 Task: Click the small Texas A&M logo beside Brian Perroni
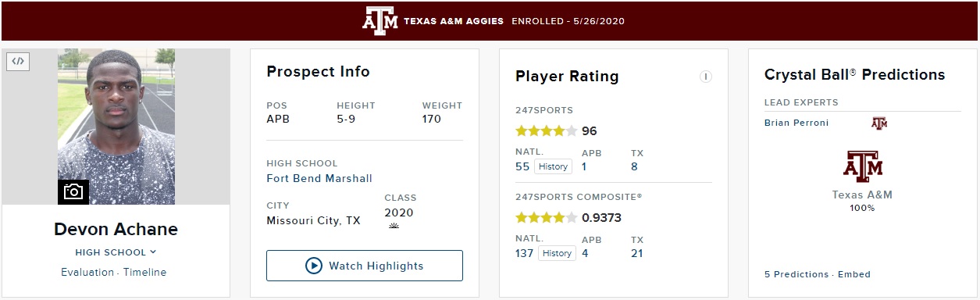[879, 123]
